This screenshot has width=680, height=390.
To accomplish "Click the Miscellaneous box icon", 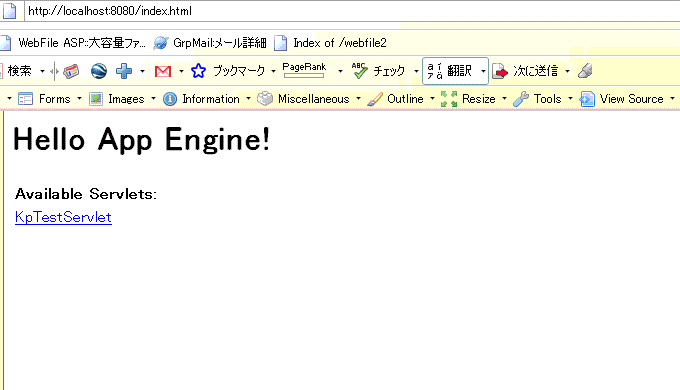I will [x=265, y=99].
